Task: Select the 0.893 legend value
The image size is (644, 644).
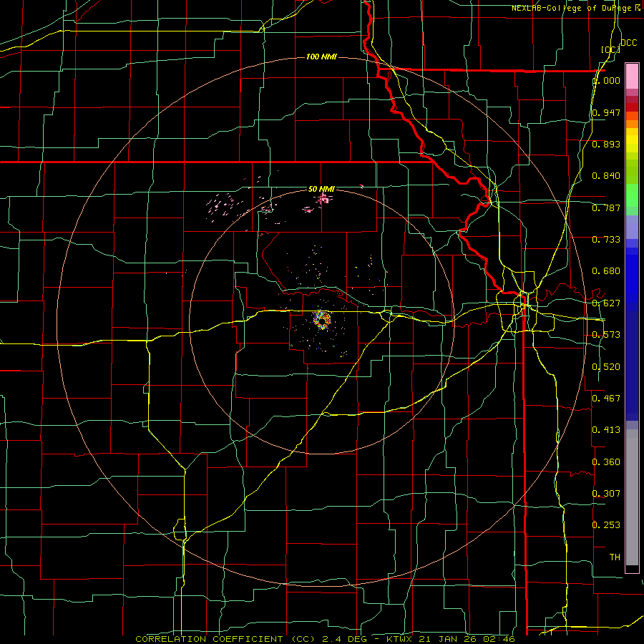Action: coord(606,144)
